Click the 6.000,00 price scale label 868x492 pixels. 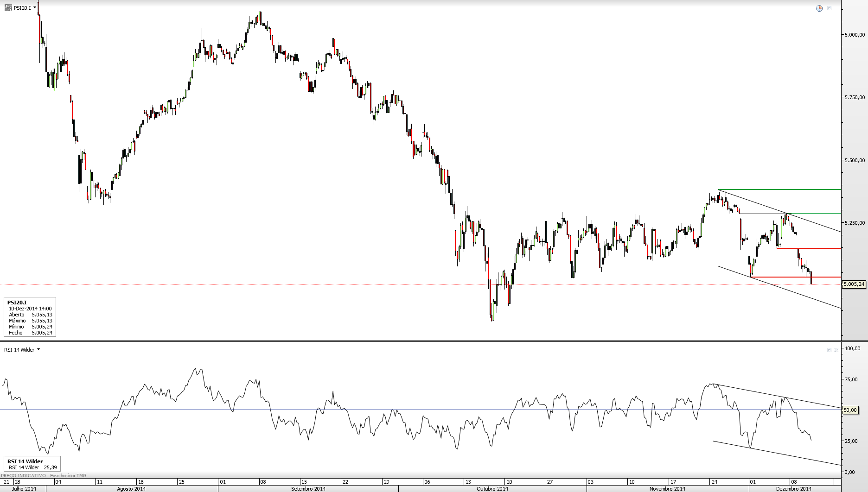pos(855,35)
